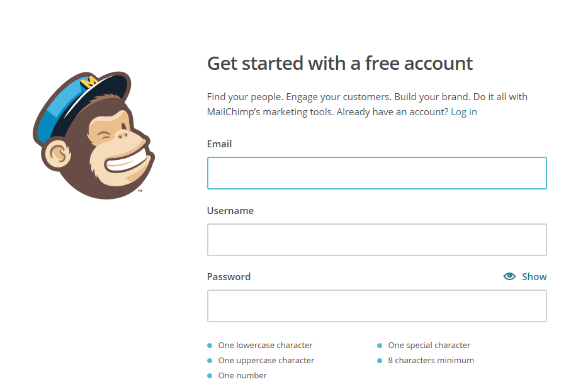Click into the Username text box
588x389 pixels.
click(x=376, y=240)
